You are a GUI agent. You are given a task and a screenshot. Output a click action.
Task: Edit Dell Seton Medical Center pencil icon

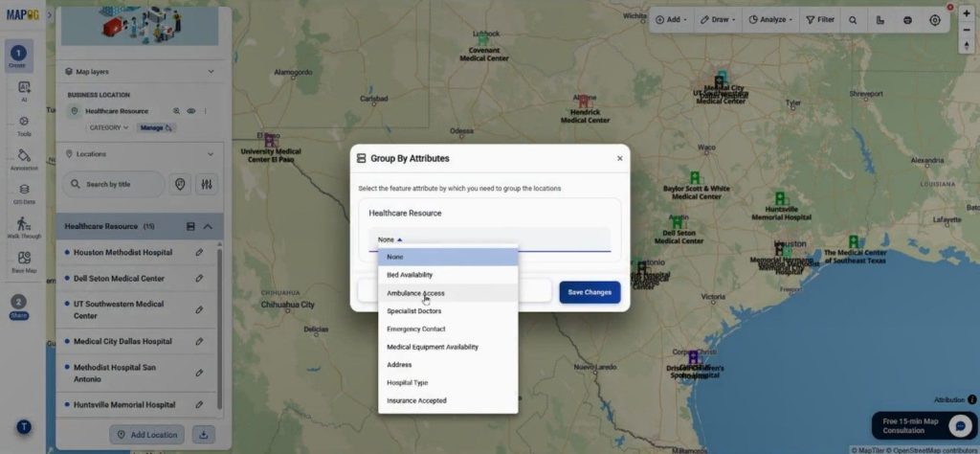tap(199, 279)
